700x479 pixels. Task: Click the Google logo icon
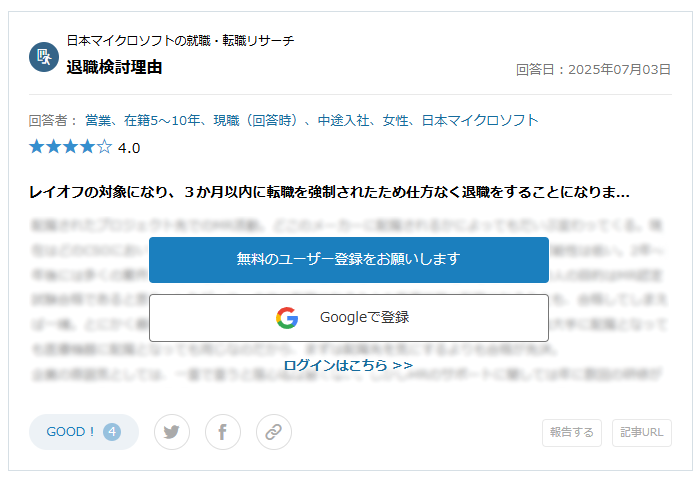[x=287, y=318]
